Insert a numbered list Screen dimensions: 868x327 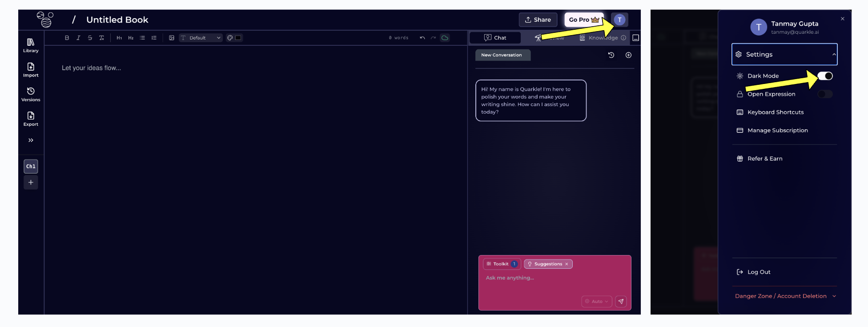[x=154, y=38]
